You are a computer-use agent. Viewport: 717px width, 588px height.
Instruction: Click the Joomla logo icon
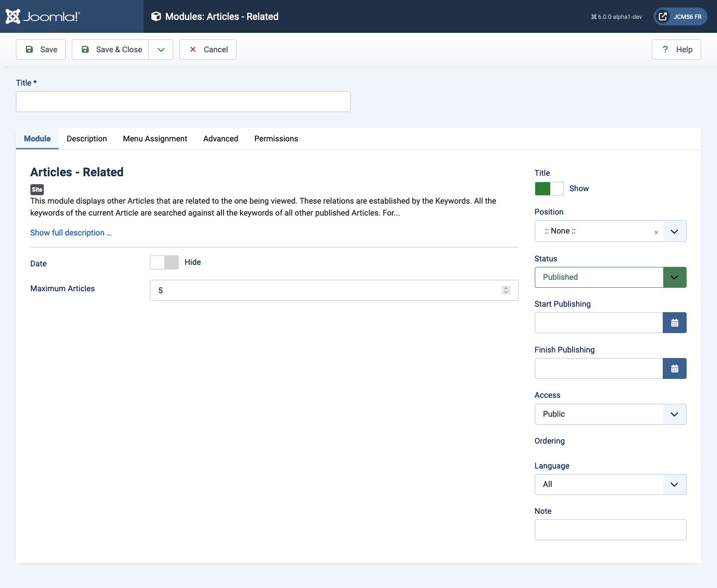(x=13, y=16)
